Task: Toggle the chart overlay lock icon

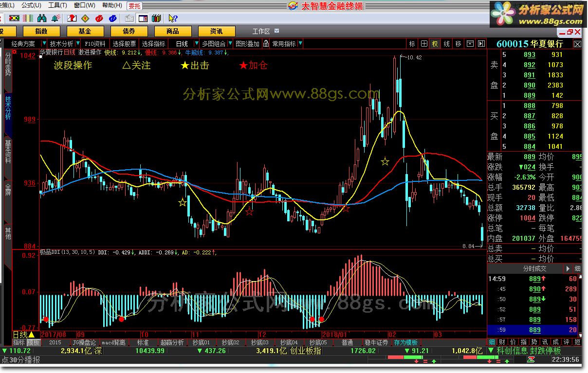Action: point(266,43)
